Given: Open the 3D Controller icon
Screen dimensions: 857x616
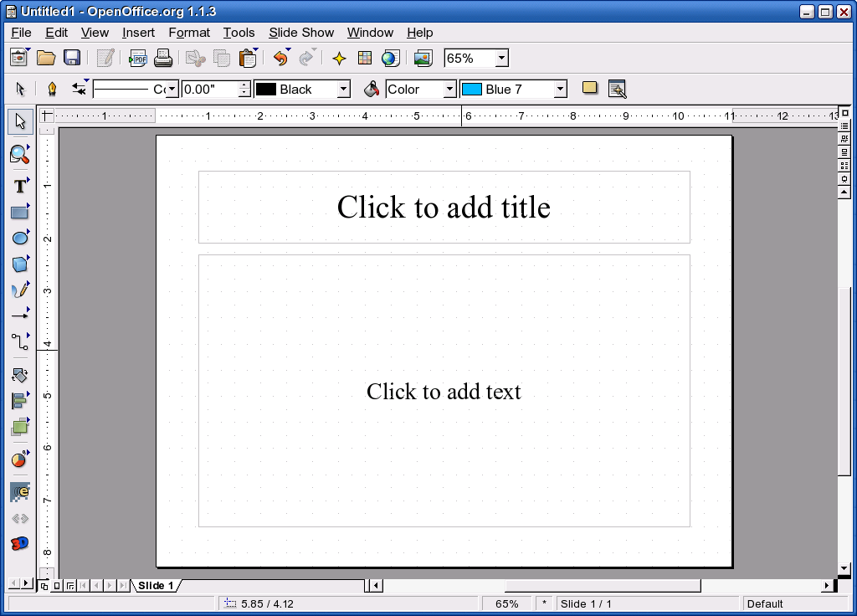Looking at the screenshot, I should [x=20, y=543].
